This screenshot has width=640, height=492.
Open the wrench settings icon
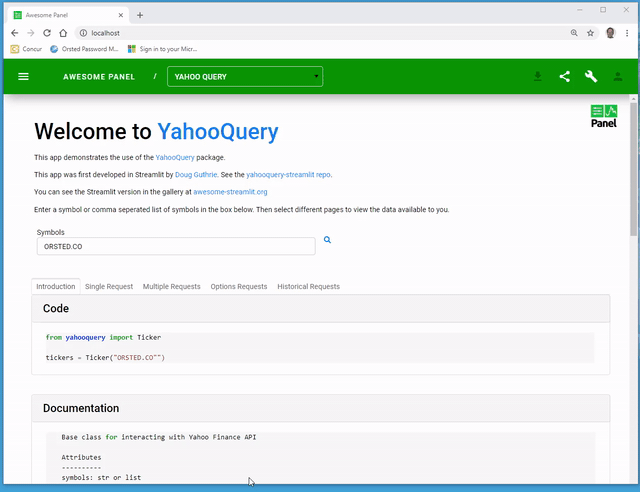(x=591, y=76)
